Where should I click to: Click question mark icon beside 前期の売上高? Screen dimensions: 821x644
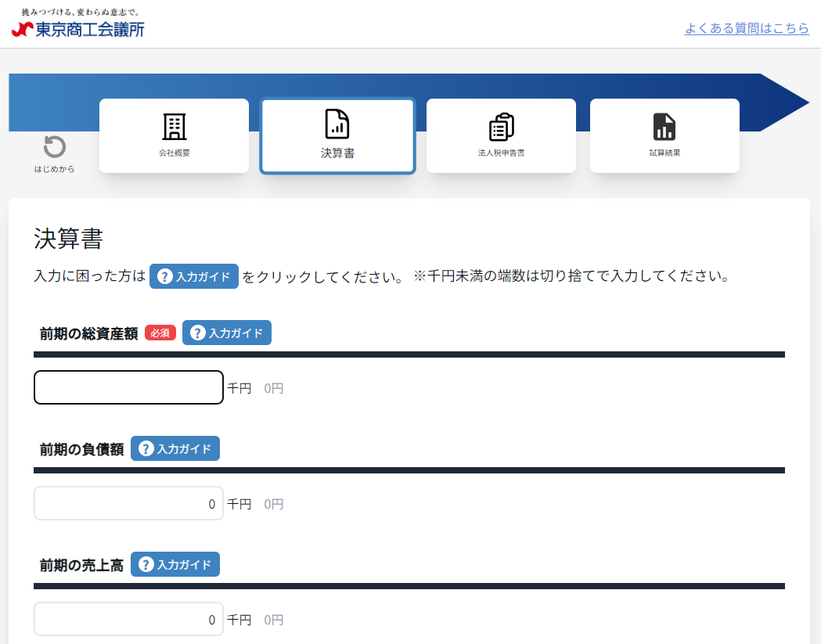[146, 565]
